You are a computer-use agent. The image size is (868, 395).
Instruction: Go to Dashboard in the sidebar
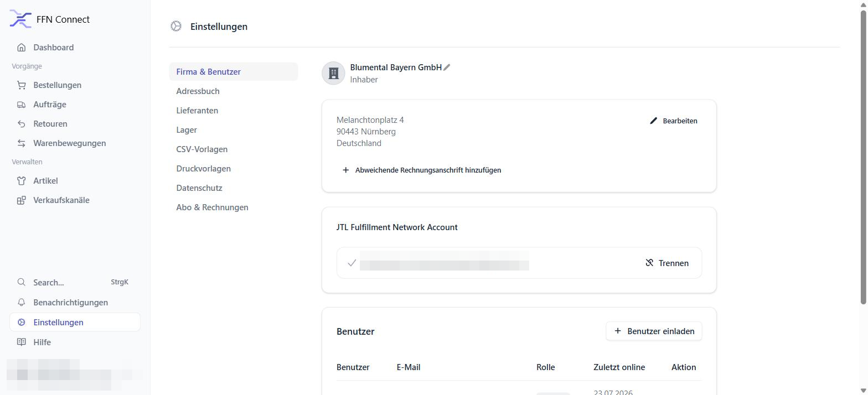coord(75,48)
